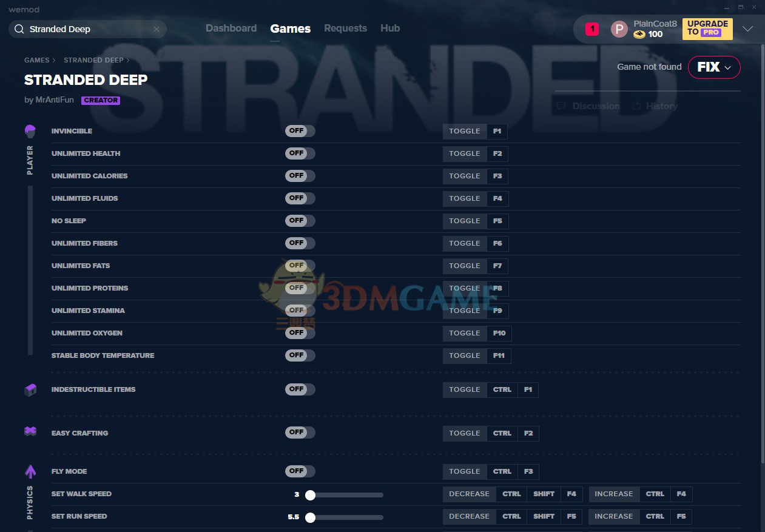Edit the F2 hotkey for Unlimited Health
The height and width of the screenshot is (532, 765).
(x=497, y=153)
